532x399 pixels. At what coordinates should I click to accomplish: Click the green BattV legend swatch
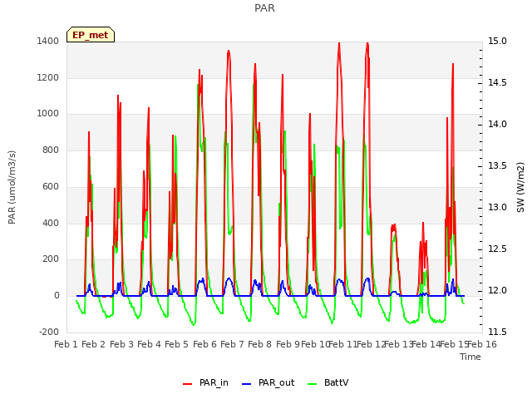[312, 384]
